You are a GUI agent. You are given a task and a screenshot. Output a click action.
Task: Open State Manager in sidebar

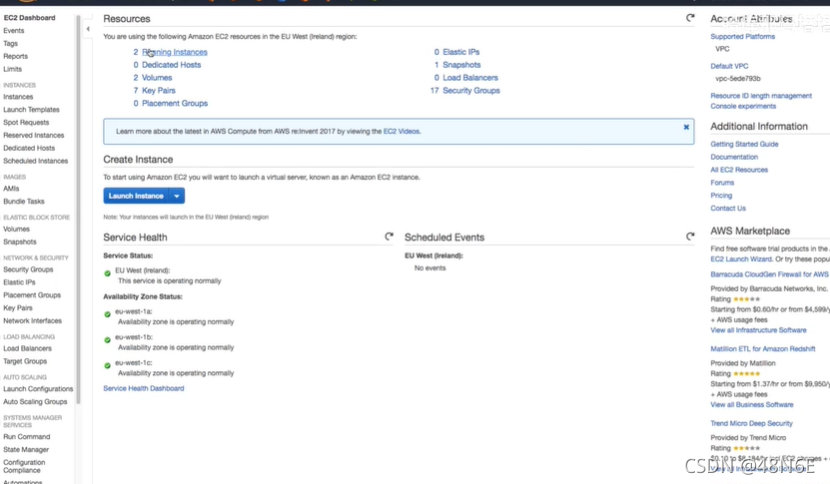point(26,450)
